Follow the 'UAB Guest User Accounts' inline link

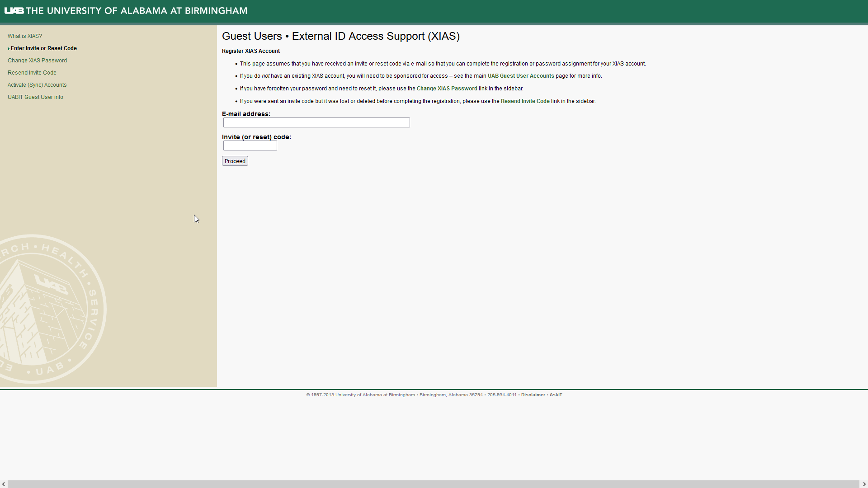tap(521, 76)
